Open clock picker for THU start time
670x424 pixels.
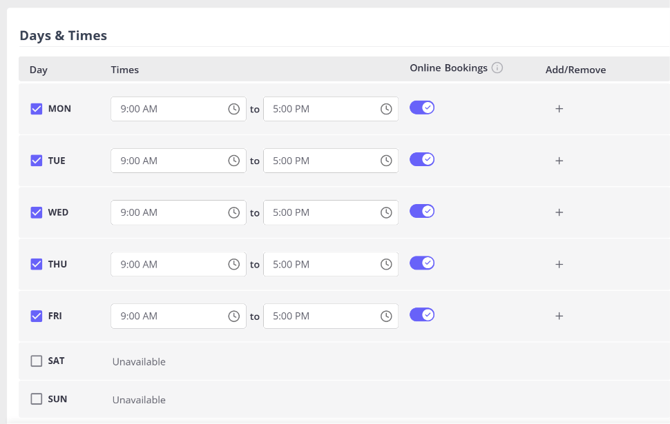234,264
